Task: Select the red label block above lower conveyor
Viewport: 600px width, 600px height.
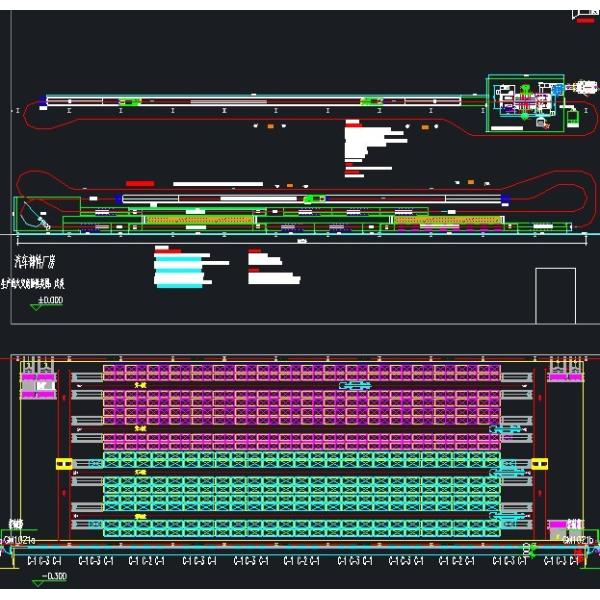Action: (140, 183)
